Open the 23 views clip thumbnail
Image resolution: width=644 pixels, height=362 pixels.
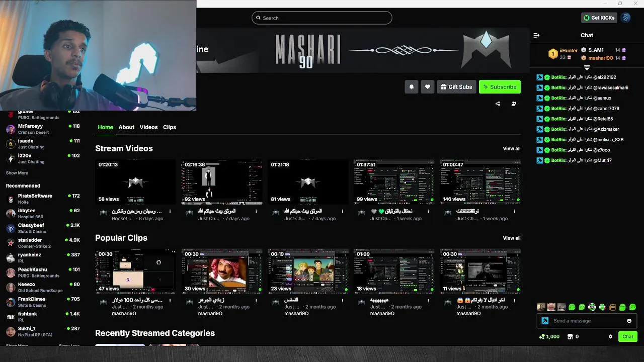click(x=308, y=271)
